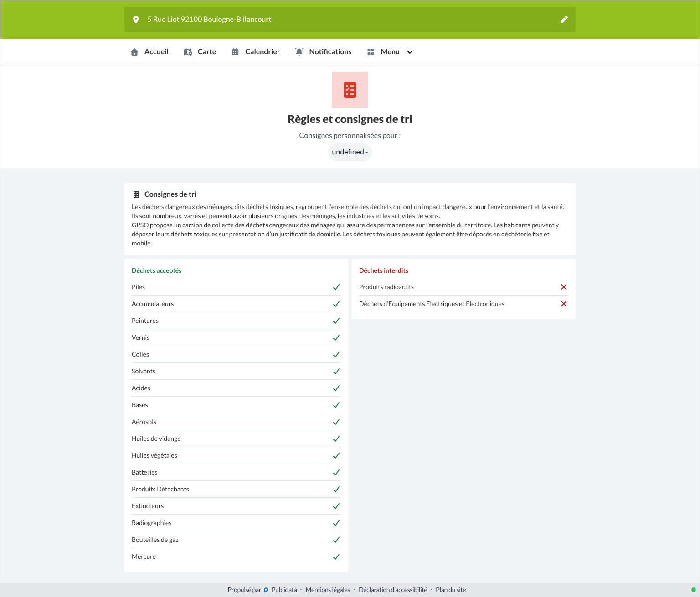Image resolution: width=700 pixels, height=597 pixels.
Task: Open the Calendrier navigation item
Action: (256, 52)
